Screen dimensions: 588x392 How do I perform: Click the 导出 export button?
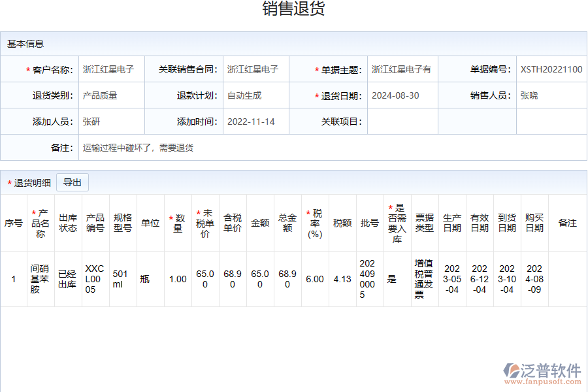(x=73, y=182)
